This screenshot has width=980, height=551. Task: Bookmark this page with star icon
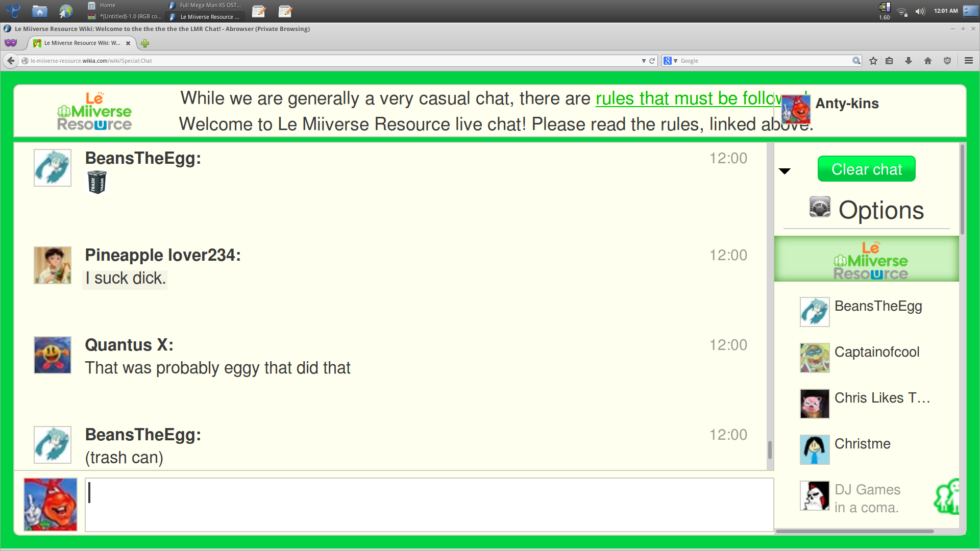tap(873, 61)
